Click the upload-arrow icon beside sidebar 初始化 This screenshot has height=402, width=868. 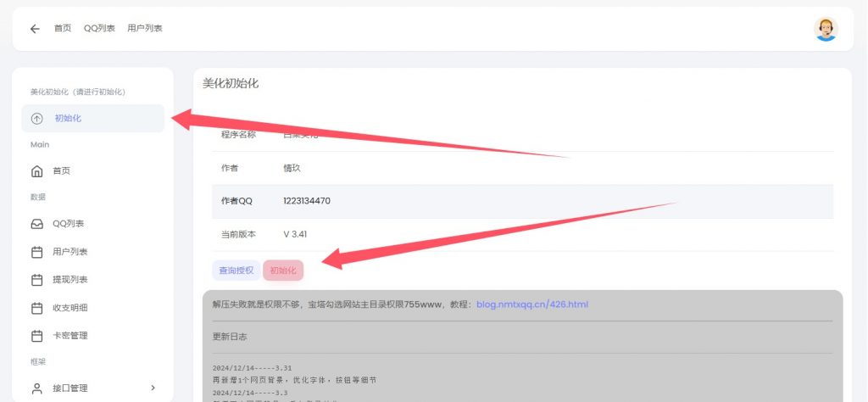(36, 119)
